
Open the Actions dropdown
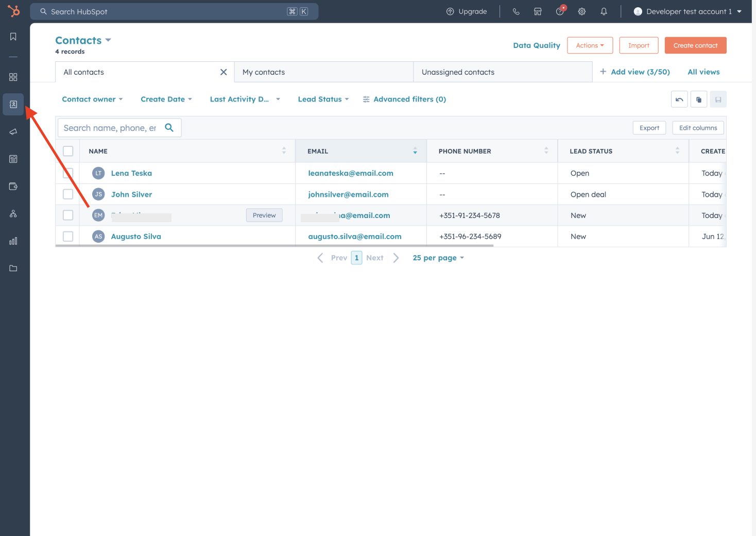tap(590, 45)
